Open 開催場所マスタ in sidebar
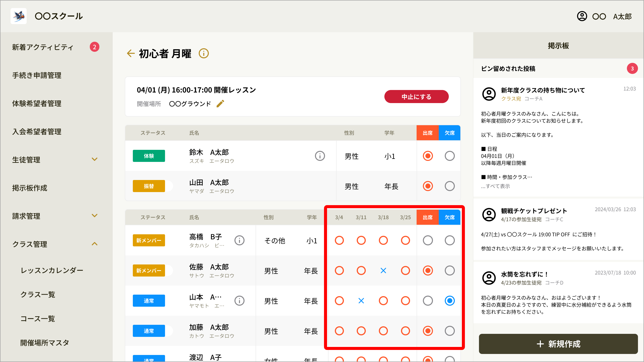The height and width of the screenshot is (362, 644). tap(45, 343)
